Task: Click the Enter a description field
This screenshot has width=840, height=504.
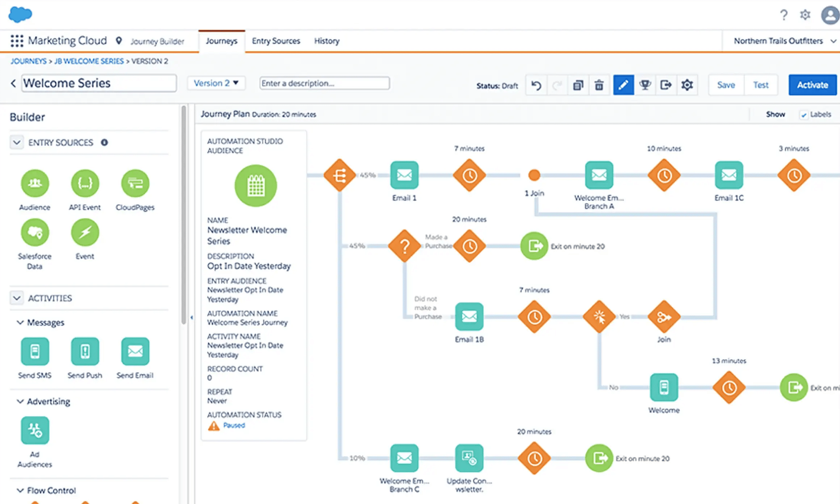Action: (x=325, y=83)
